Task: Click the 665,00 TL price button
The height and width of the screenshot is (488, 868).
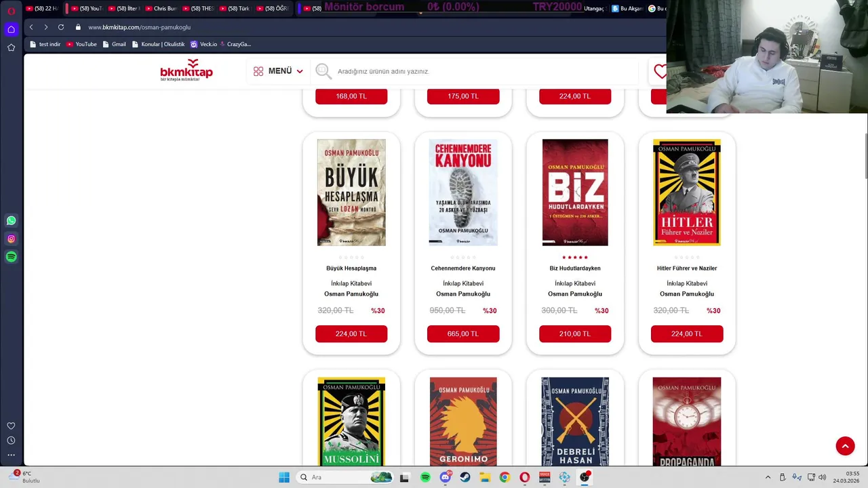Action: pos(463,333)
